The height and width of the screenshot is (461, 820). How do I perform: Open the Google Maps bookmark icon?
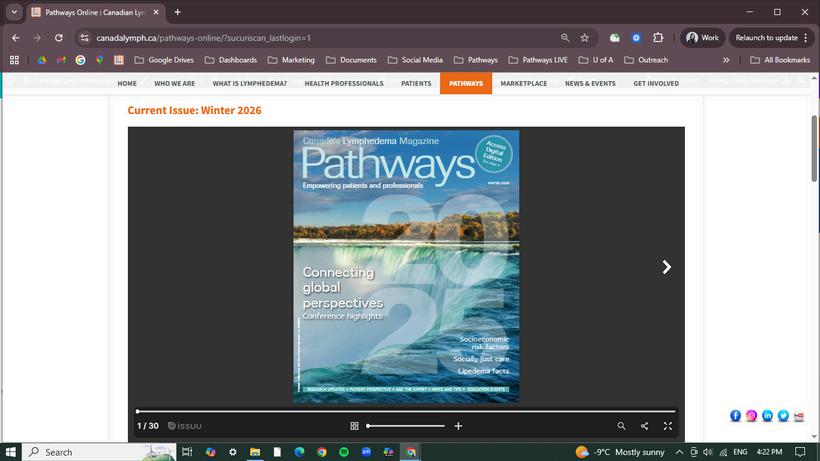[x=99, y=60]
